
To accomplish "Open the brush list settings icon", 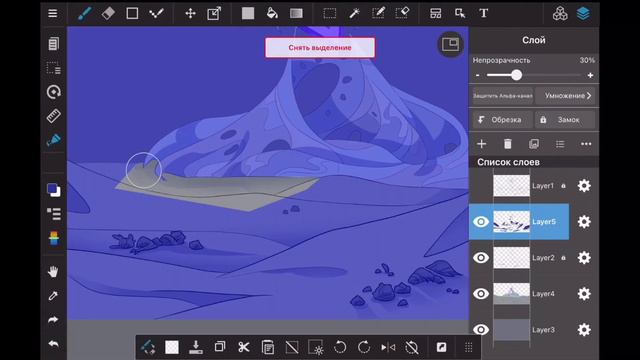I will [x=53, y=213].
